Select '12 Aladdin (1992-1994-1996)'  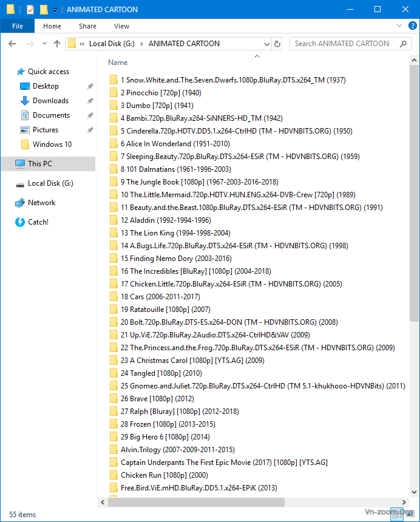pos(166,220)
